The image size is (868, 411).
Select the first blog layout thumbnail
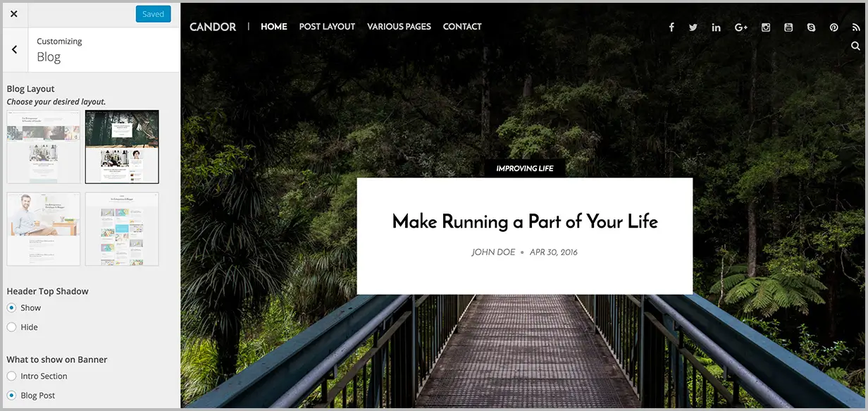(44, 147)
